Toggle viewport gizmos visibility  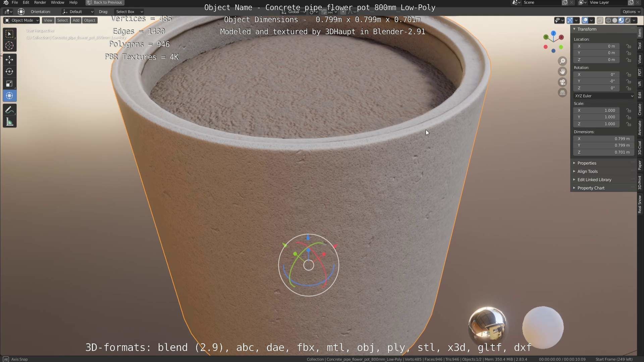pos(570,20)
